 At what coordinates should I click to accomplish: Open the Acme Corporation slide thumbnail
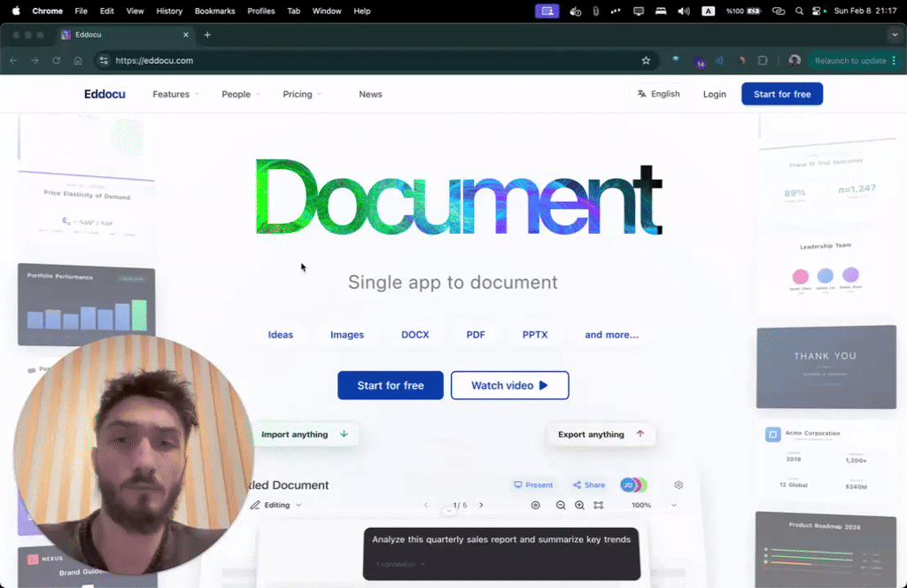[x=826, y=460]
